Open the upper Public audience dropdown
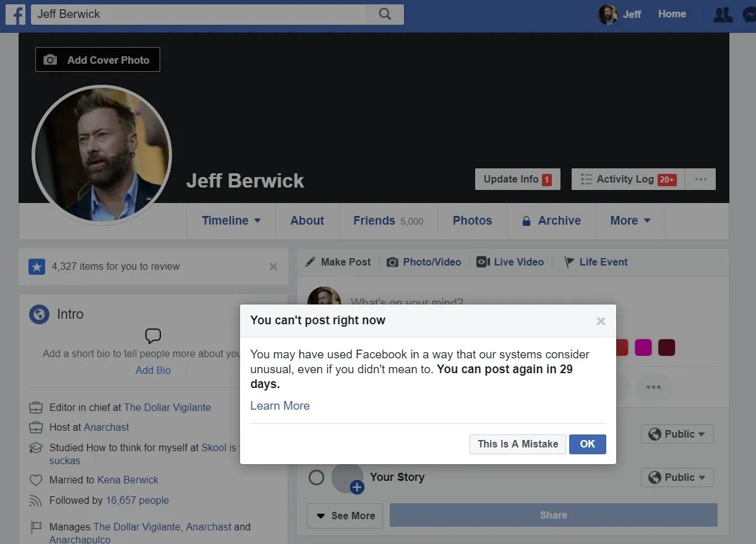The height and width of the screenshot is (544, 756). (677, 434)
